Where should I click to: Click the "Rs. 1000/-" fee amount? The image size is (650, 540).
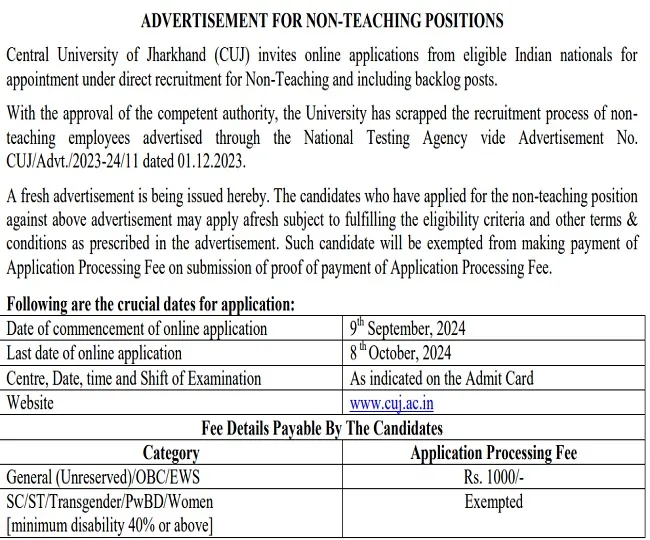pyautogui.click(x=493, y=478)
